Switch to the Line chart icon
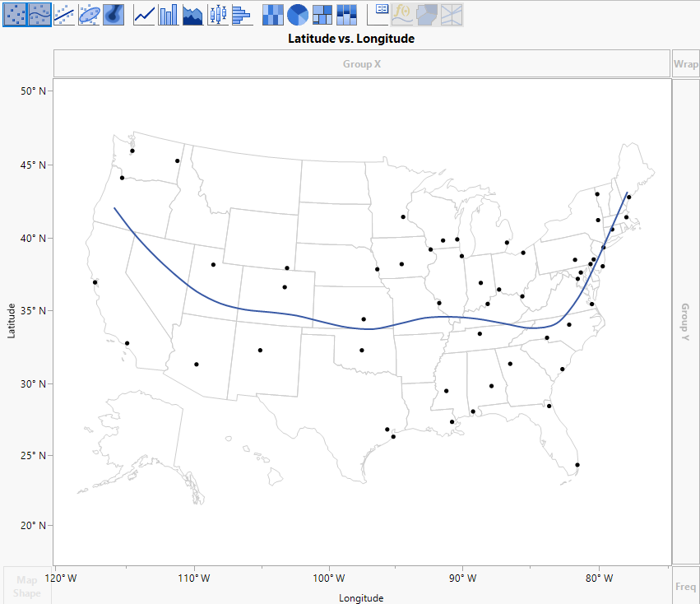The image size is (700, 604). (145, 14)
